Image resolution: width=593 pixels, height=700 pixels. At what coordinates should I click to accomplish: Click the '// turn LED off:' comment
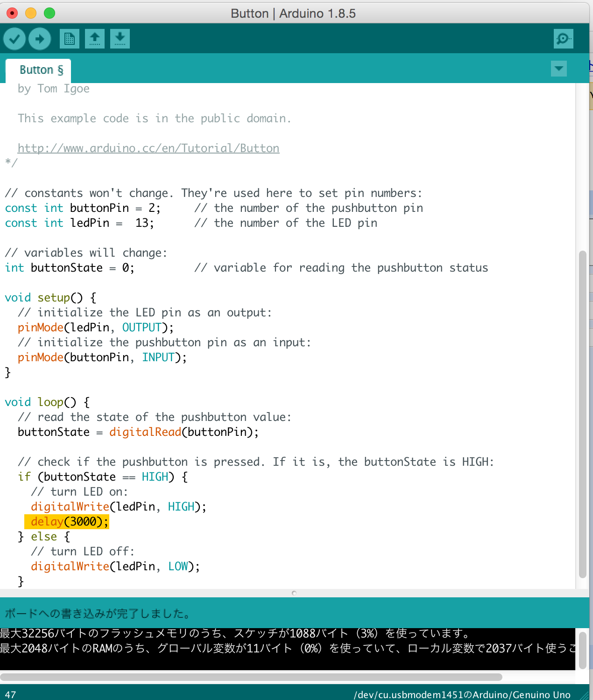[x=83, y=552]
